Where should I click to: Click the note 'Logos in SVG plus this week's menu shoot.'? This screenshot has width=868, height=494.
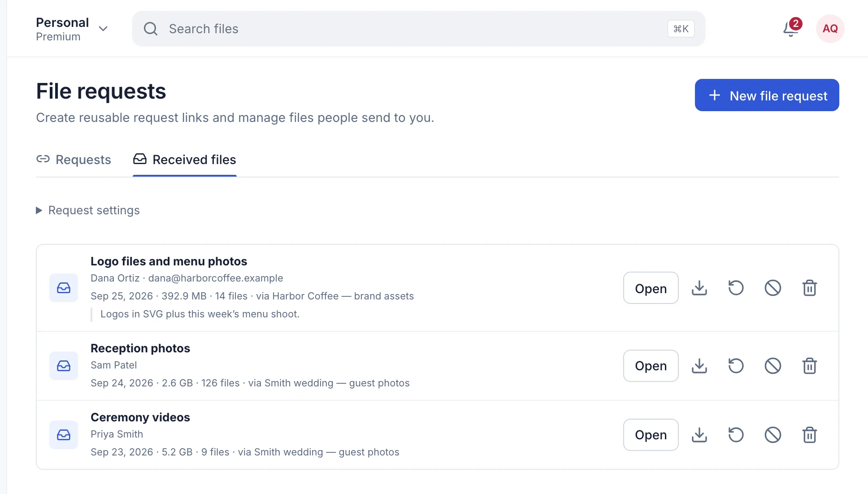(x=200, y=314)
